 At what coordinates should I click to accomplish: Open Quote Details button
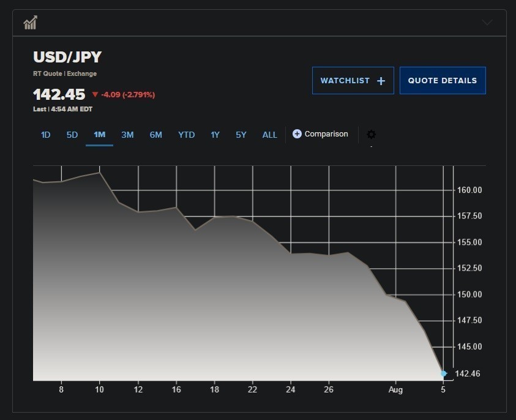[x=442, y=81]
